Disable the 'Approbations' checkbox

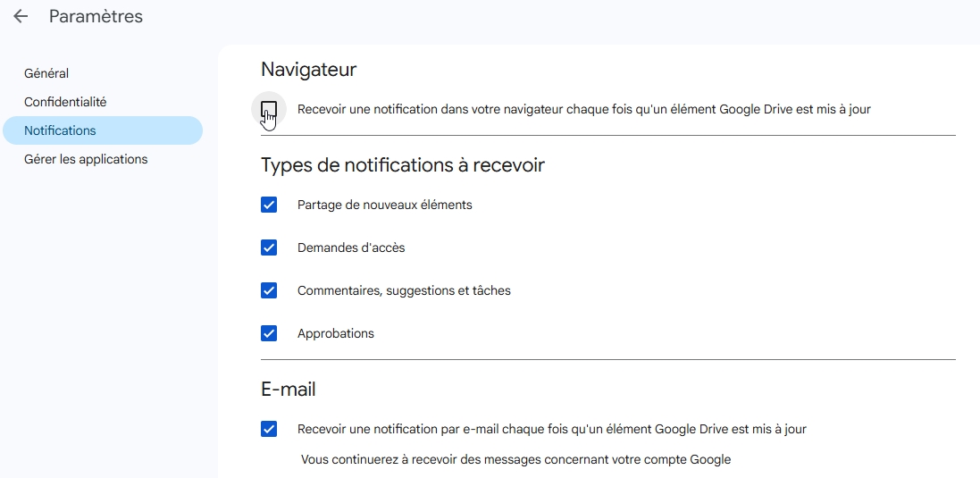269,333
